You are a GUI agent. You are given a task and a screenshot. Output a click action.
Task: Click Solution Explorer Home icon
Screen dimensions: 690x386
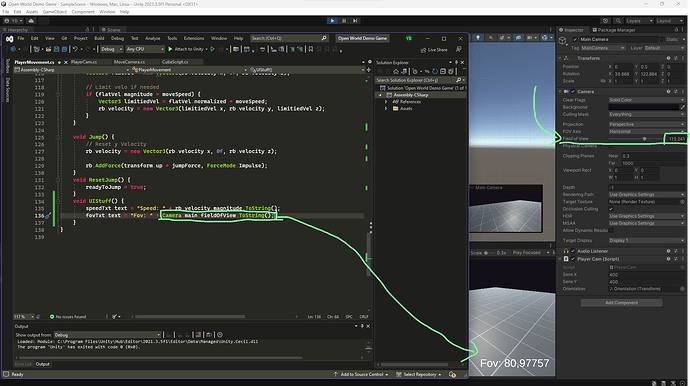point(396,71)
